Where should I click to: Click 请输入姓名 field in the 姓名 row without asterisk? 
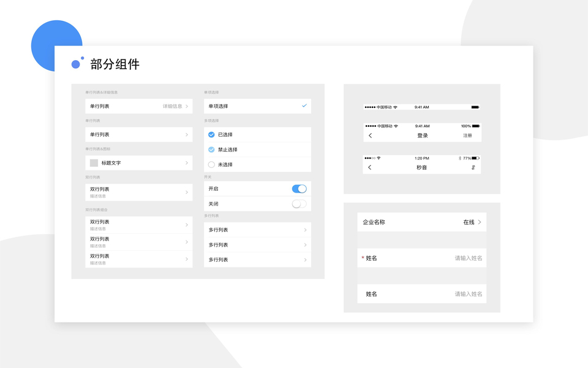tap(469, 294)
